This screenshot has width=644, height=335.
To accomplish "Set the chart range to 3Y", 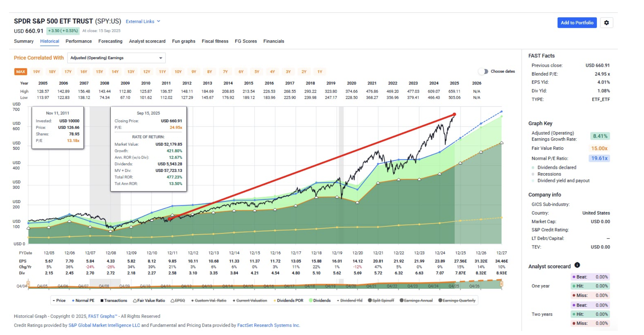I will pyautogui.click(x=288, y=72).
